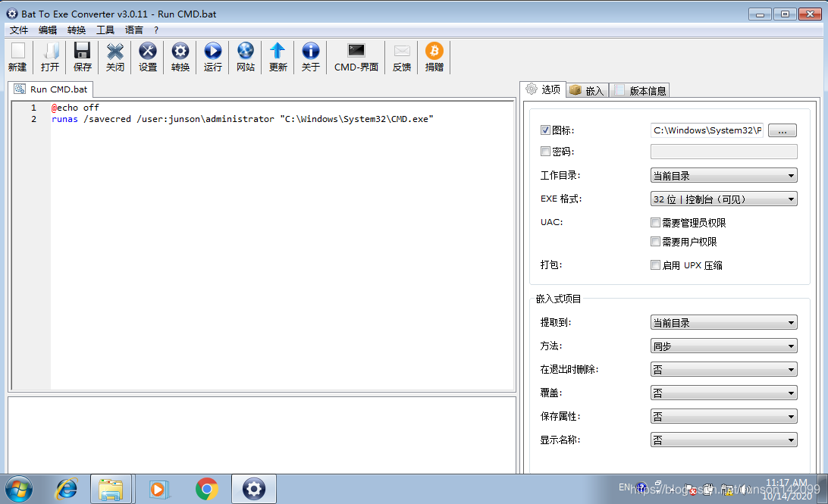Click the 新建 (New) toolbar icon
Viewport: 828px width, 504px height.
[x=17, y=57]
